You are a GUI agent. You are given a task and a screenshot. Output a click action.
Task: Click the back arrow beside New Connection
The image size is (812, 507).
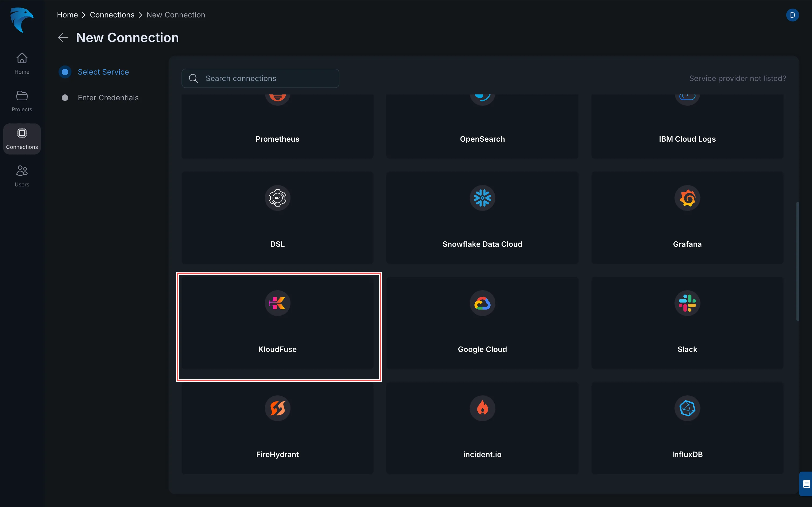[63, 38]
